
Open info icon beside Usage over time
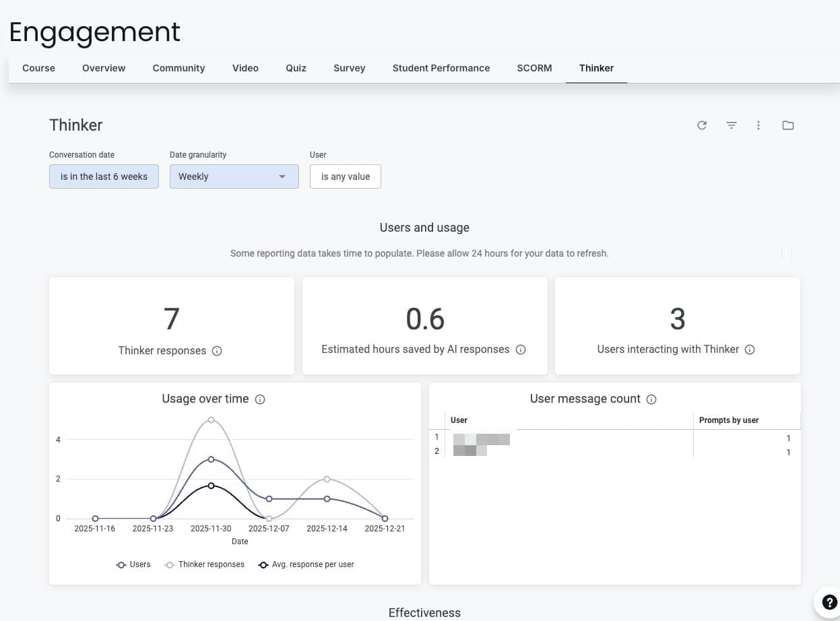(x=260, y=399)
